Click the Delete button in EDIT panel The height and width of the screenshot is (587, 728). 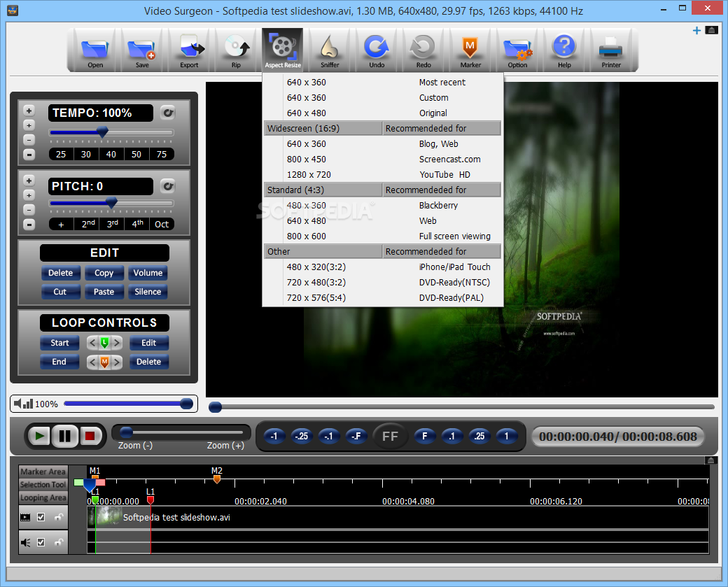click(60, 273)
